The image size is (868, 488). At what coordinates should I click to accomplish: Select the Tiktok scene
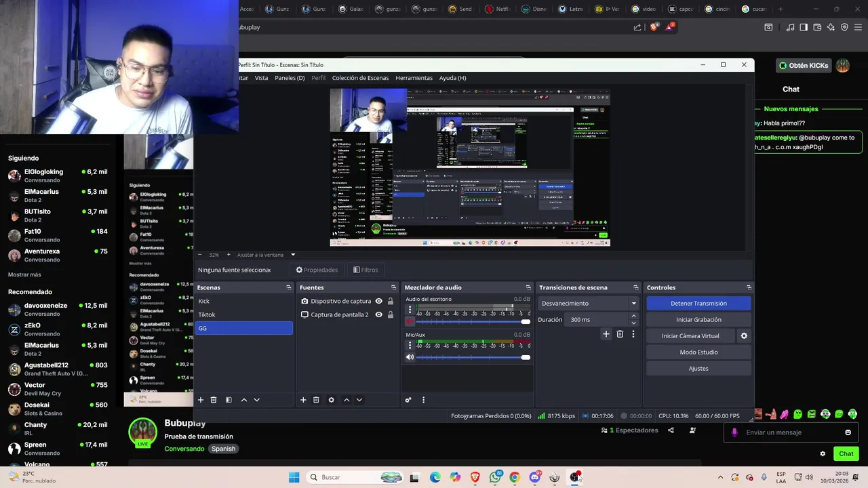click(244, 314)
